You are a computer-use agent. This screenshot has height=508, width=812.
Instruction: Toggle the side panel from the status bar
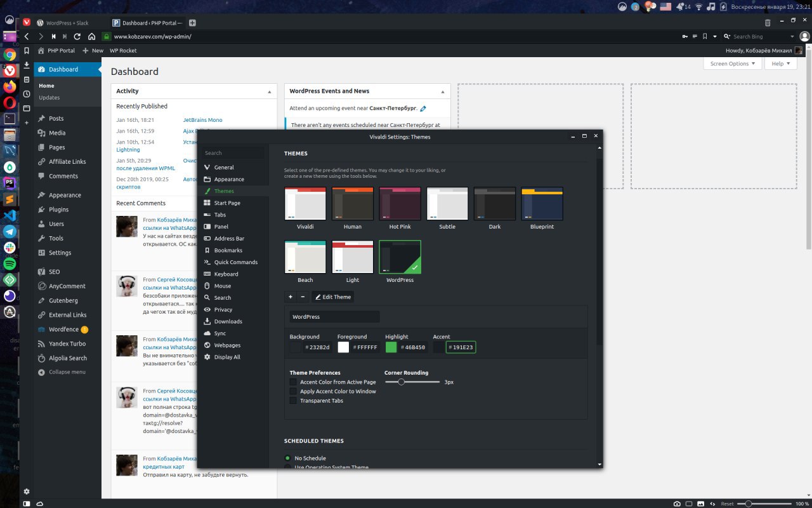coord(27,504)
